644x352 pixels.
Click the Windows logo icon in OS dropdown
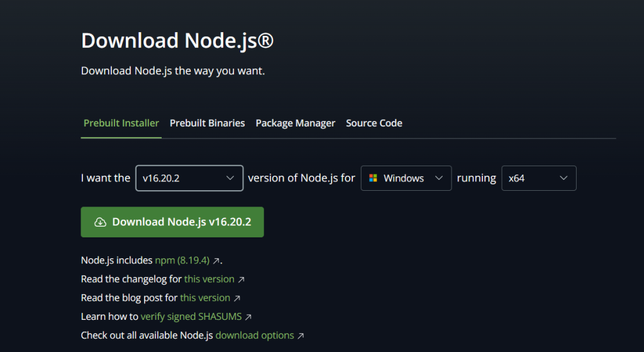(373, 178)
